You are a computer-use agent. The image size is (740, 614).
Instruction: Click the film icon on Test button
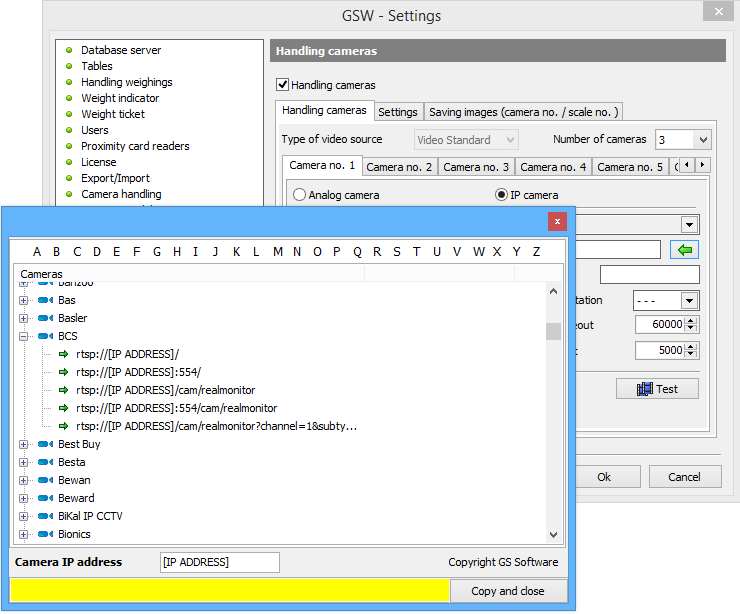click(x=645, y=389)
